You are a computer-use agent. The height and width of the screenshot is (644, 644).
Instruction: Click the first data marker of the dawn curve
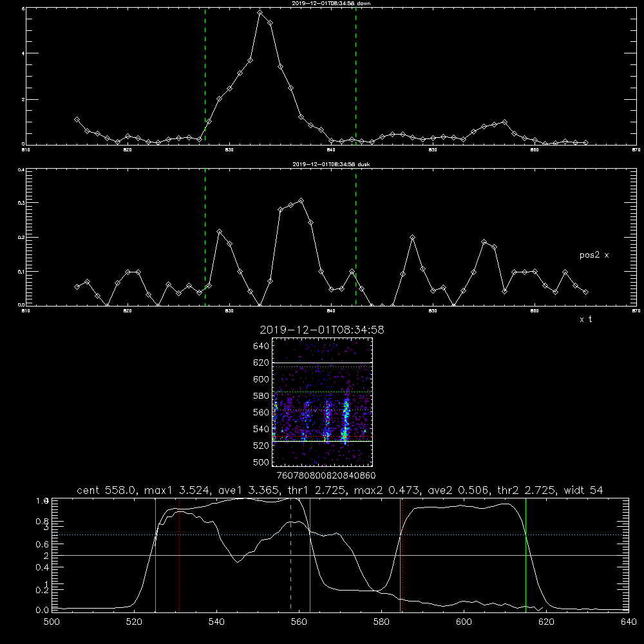(x=77, y=120)
